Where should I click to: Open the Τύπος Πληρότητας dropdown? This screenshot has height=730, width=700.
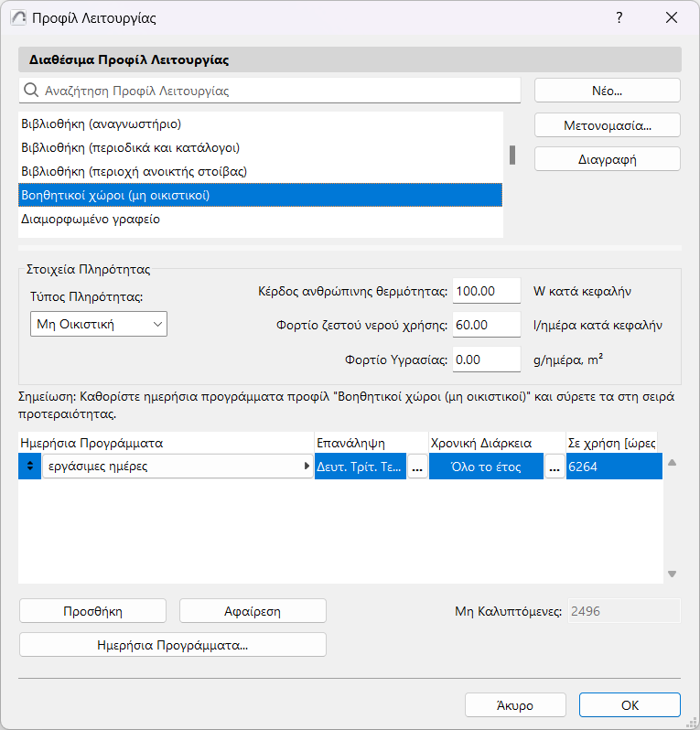[99, 323]
